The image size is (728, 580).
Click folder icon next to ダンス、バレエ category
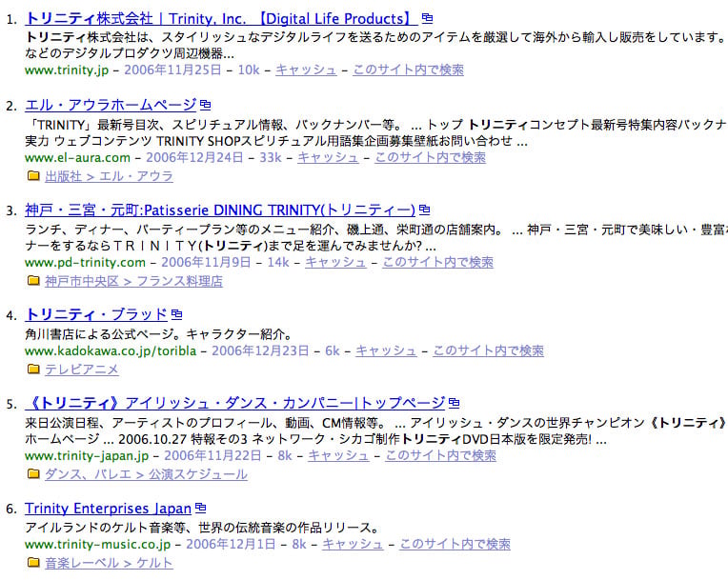coord(33,473)
